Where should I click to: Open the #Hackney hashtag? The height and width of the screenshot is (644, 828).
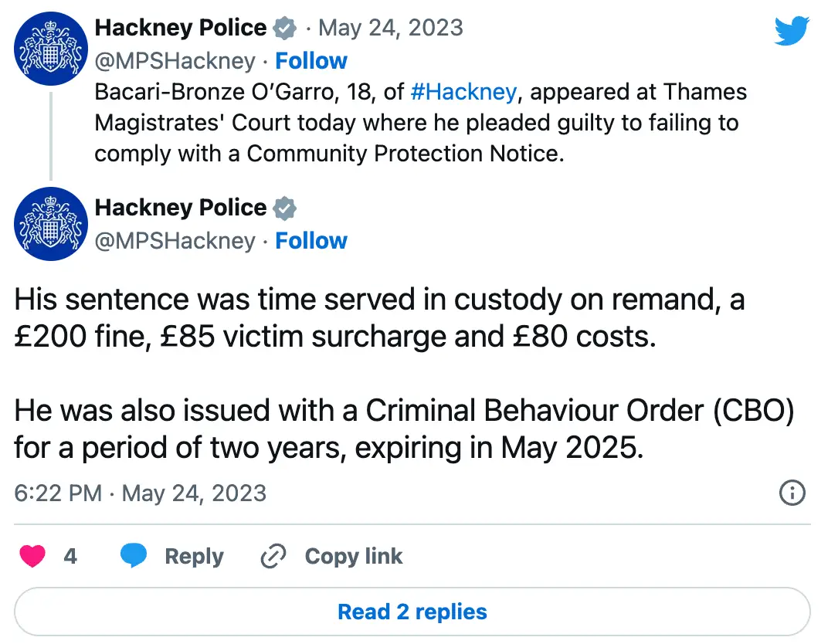click(x=463, y=91)
